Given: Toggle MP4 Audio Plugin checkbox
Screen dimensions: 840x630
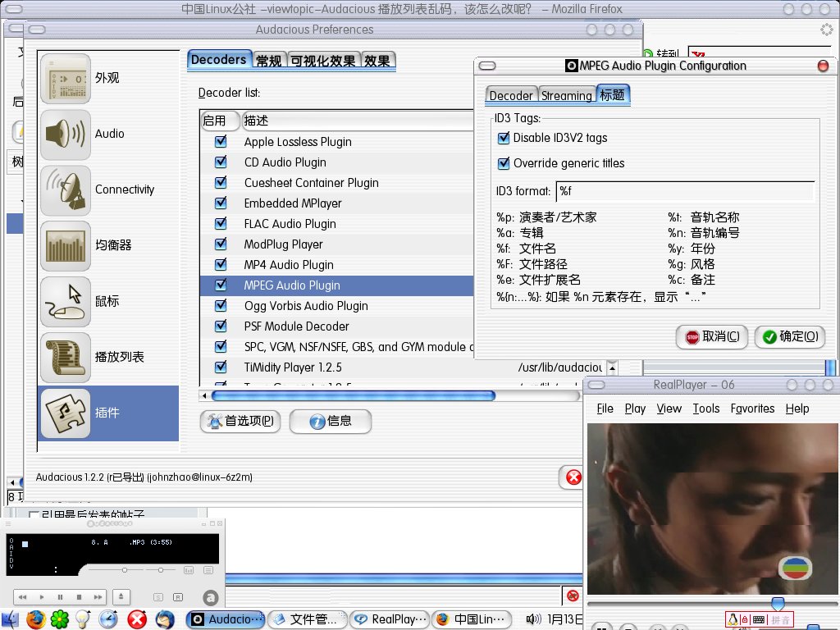Looking at the screenshot, I should 220,264.
